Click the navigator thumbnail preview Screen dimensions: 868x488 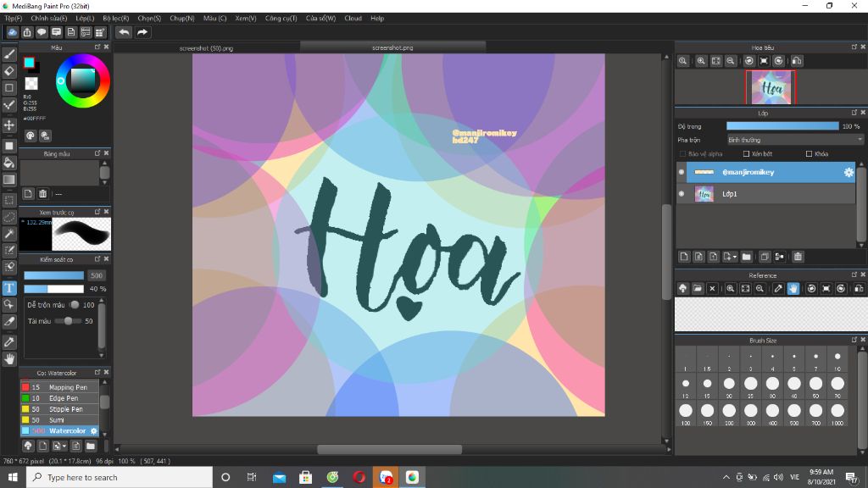point(771,87)
